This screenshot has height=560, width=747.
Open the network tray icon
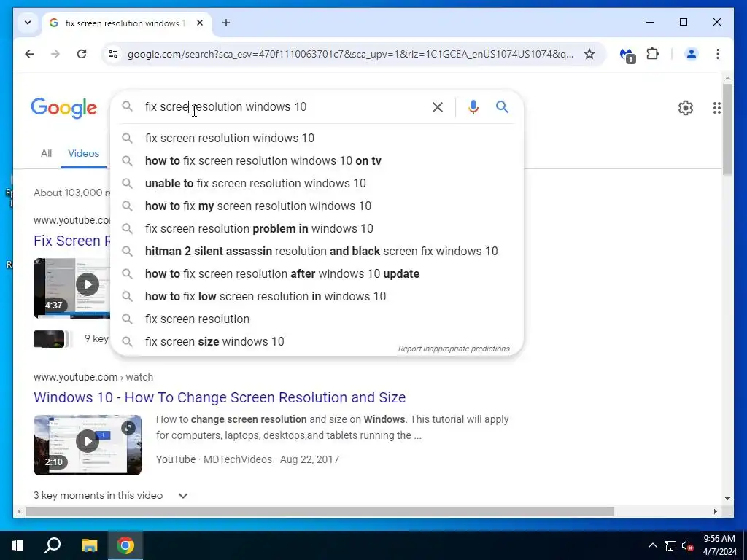coord(670,545)
